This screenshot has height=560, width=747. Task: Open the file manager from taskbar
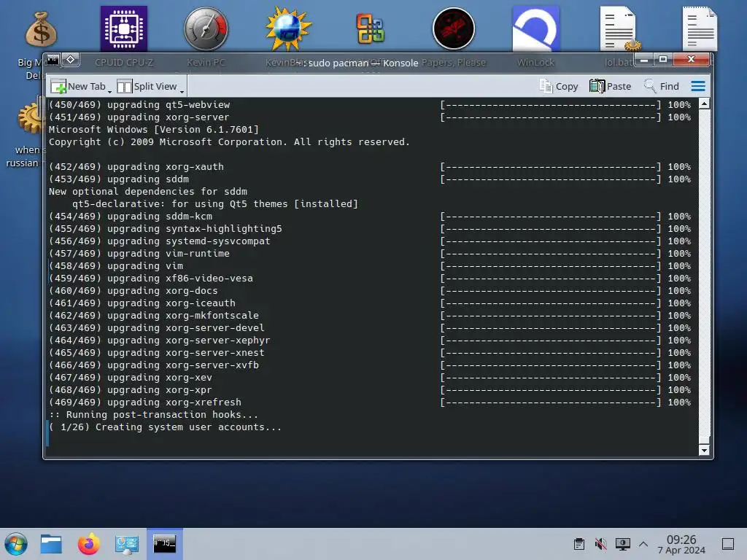pyautogui.click(x=51, y=544)
